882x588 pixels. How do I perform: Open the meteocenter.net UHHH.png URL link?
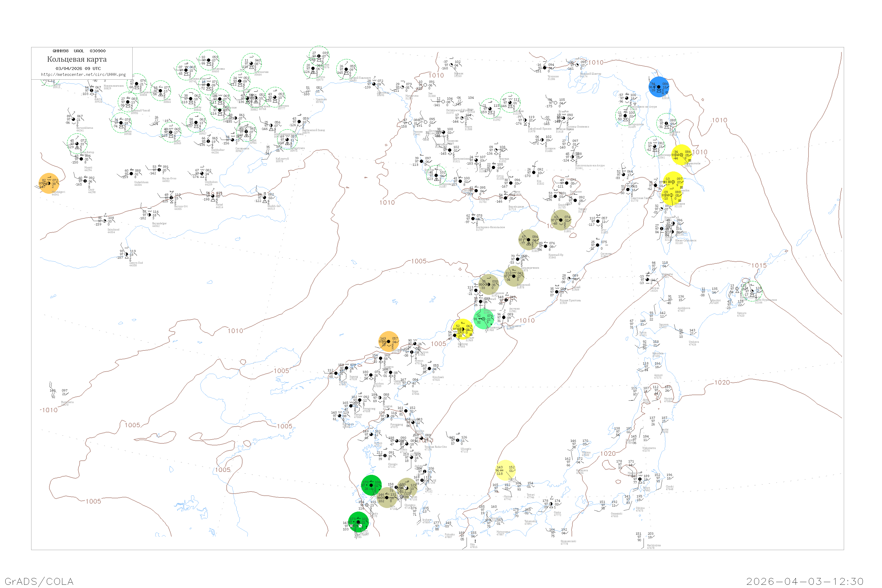click(83, 74)
